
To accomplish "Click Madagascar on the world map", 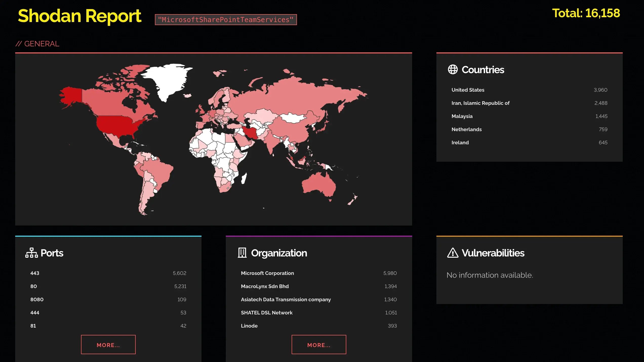I will tap(244, 178).
